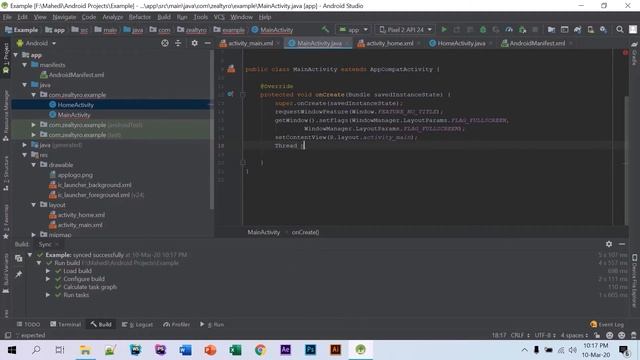Run the app with green play button

tap(444, 29)
